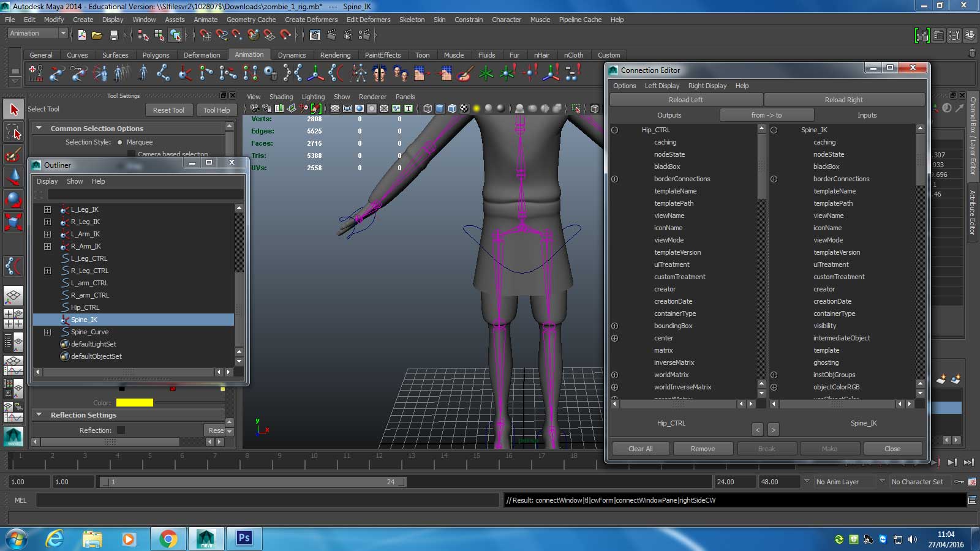The image size is (980, 551).
Task: Toggle Reflection checkbox in Tool Settings
Action: [121, 430]
